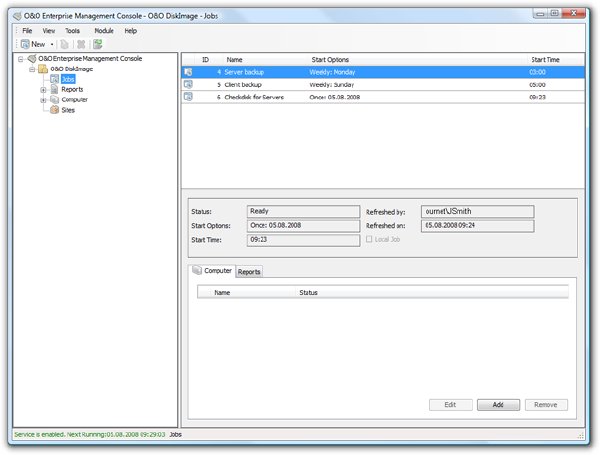Select the Checkdisk for Servers job name
Viewport: 600px width, 455px height.
tap(254, 97)
